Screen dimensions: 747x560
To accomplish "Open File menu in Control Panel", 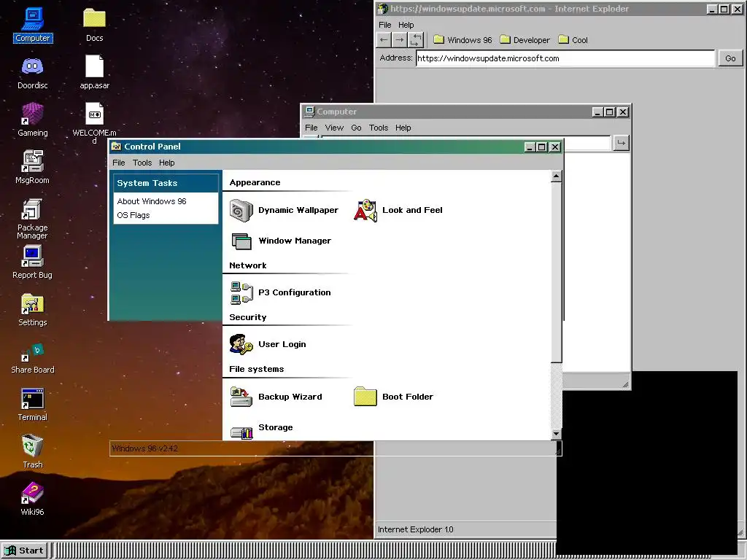I will (119, 163).
